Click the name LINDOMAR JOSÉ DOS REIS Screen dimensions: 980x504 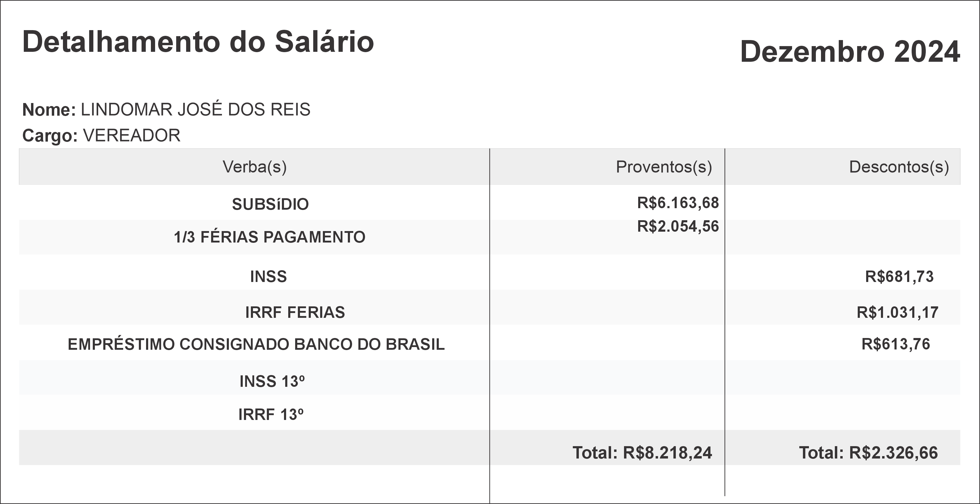click(195, 110)
